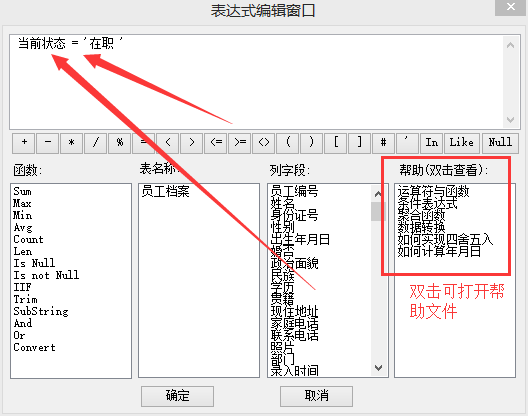Pick the 身份证号 column field
The height and width of the screenshot is (416, 528).
click(295, 215)
